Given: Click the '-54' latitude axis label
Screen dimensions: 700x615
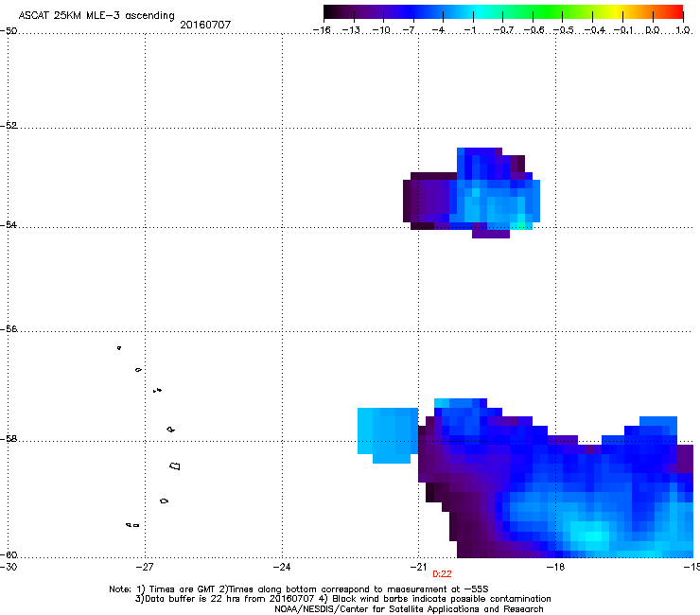Looking at the screenshot, I should [x=9, y=224].
